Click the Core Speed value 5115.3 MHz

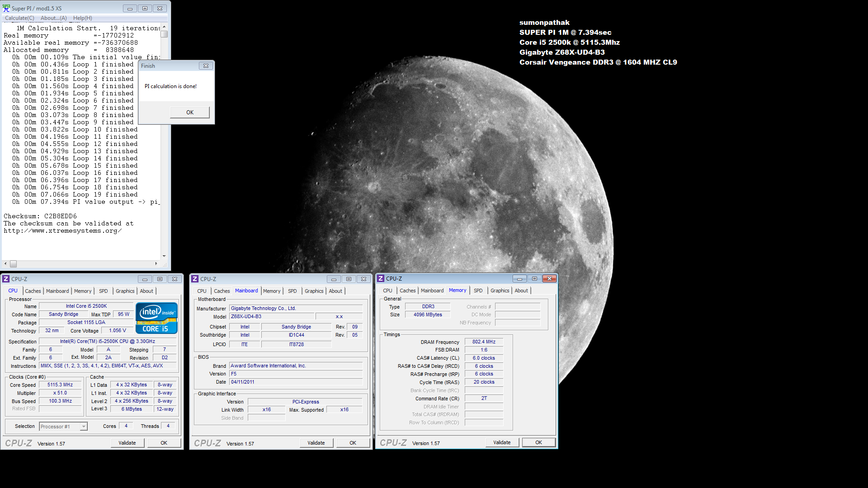click(x=60, y=385)
